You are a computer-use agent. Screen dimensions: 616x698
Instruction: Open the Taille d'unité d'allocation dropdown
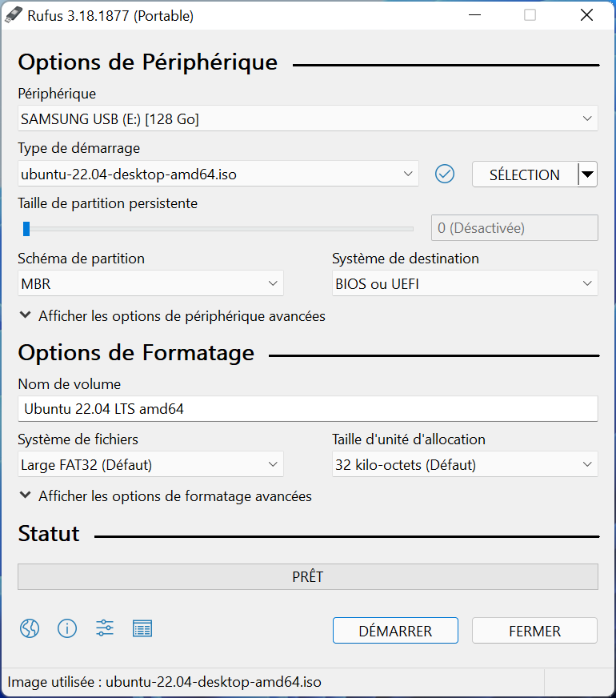(x=465, y=464)
